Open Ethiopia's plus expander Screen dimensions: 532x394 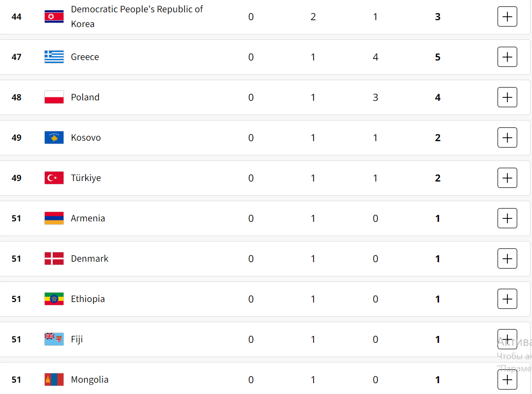[x=507, y=299]
